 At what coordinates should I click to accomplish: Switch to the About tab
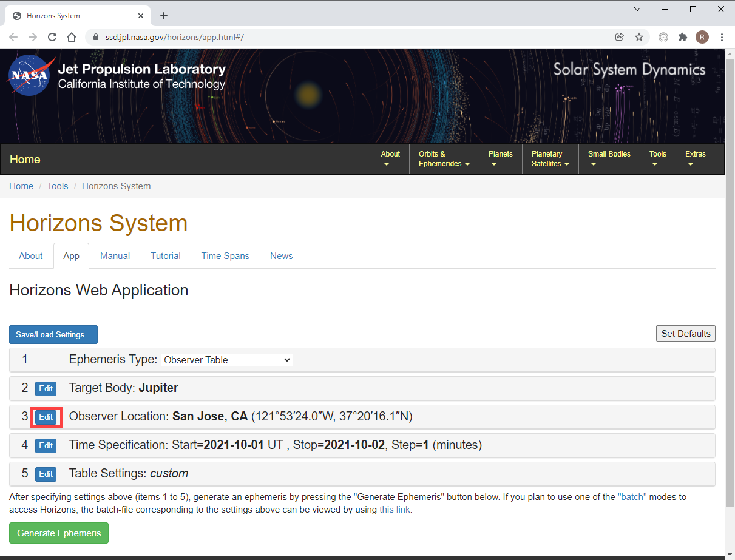31,256
